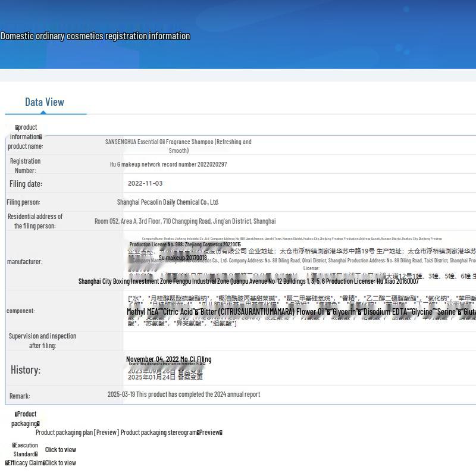Click the Product packaging section heading

(x=26, y=419)
